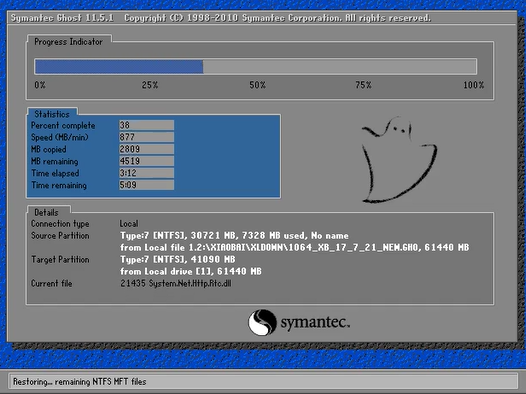Click the Current file label

pyautogui.click(x=52, y=284)
